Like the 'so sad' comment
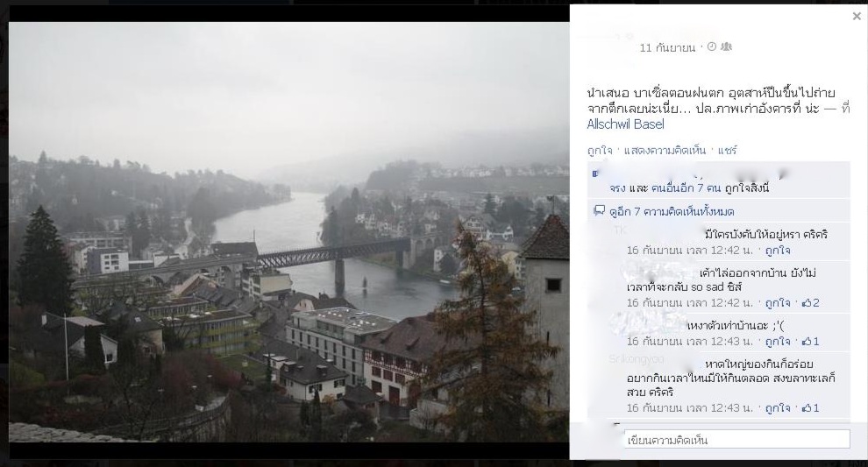The image size is (868, 467). click(778, 303)
